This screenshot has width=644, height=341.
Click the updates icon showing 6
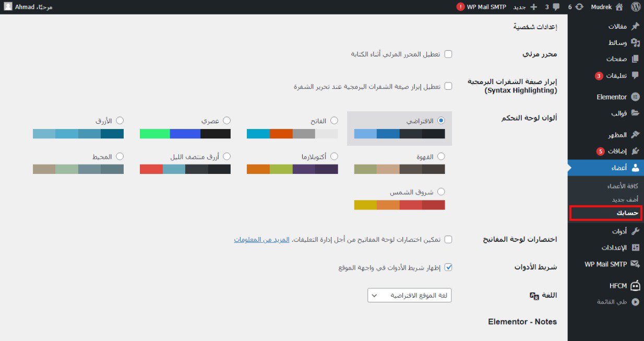click(579, 7)
